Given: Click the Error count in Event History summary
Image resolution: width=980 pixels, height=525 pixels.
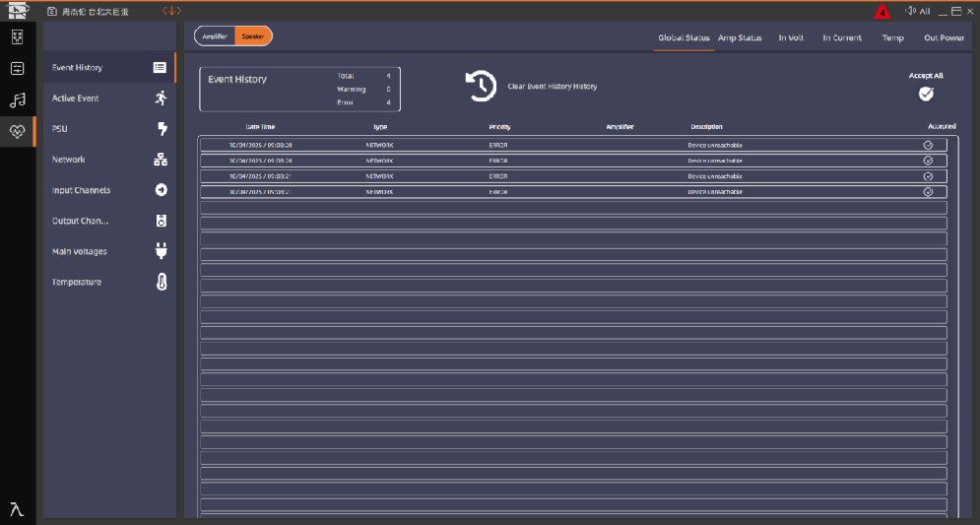Looking at the screenshot, I should 388,102.
